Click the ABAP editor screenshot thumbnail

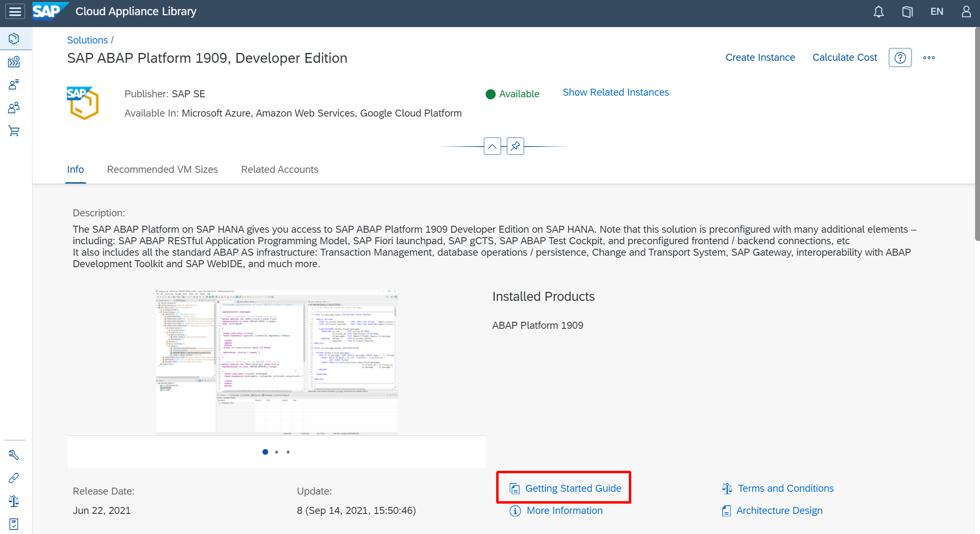[x=276, y=362]
